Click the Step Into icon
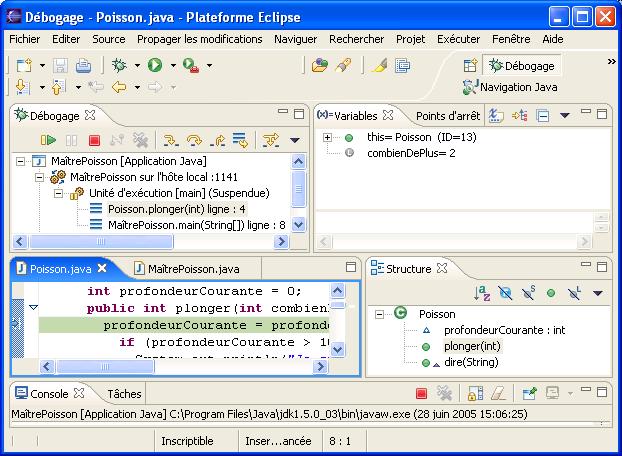The height and width of the screenshot is (456, 622). tap(171, 141)
